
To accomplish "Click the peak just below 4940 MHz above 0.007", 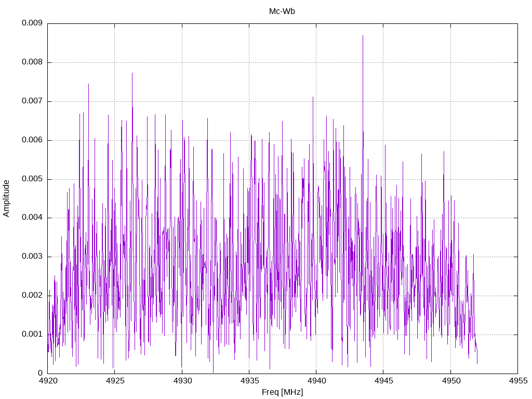I will pyautogui.click(x=313, y=97).
